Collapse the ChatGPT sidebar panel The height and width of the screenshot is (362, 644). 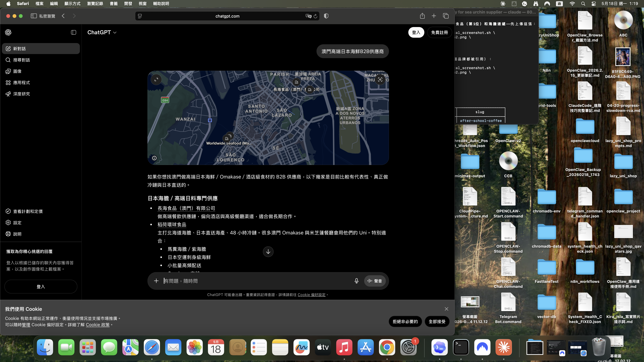click(x=73, y=32)
